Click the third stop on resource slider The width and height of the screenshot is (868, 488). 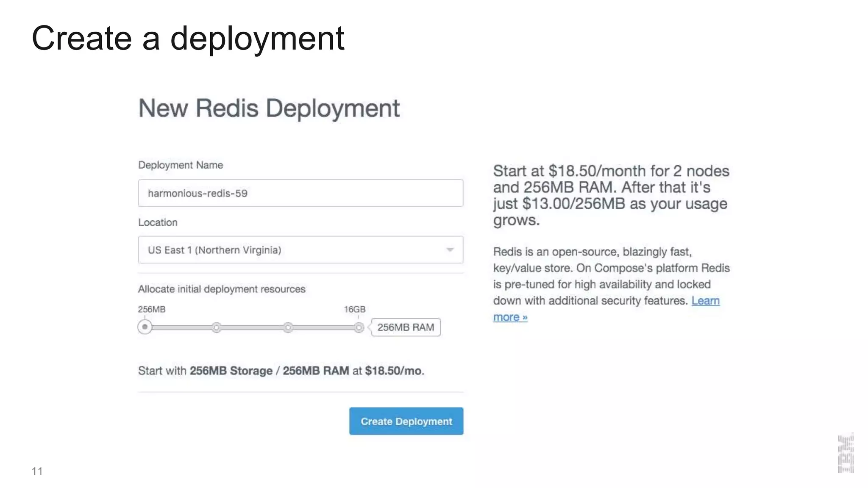pos(288,327)
